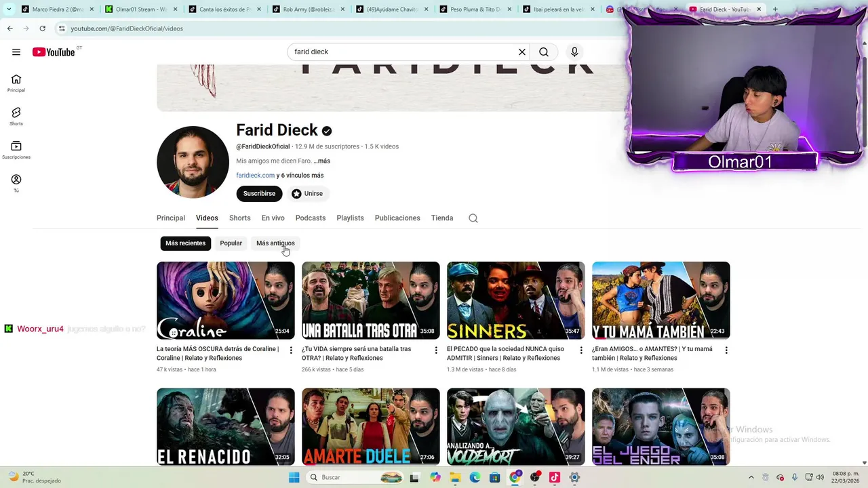This screenshot has width=868, height=488.
Task: Open the Y tu mamá también thumbnail
Action: [661, 300]
